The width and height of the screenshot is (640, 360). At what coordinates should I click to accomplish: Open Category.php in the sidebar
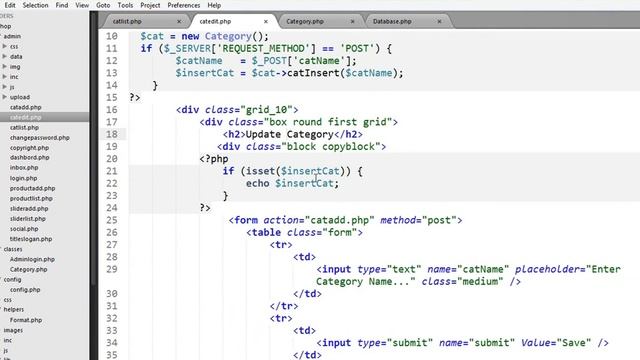pos(29,269)
